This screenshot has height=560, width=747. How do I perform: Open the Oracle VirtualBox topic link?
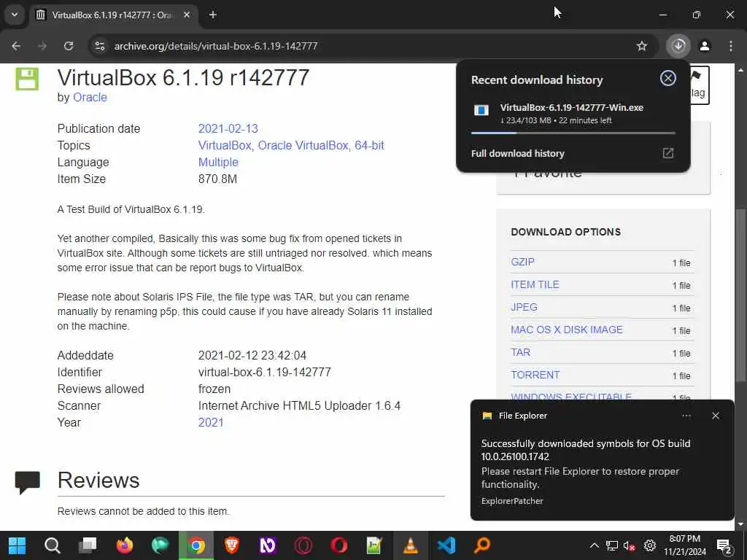(303, 145)
